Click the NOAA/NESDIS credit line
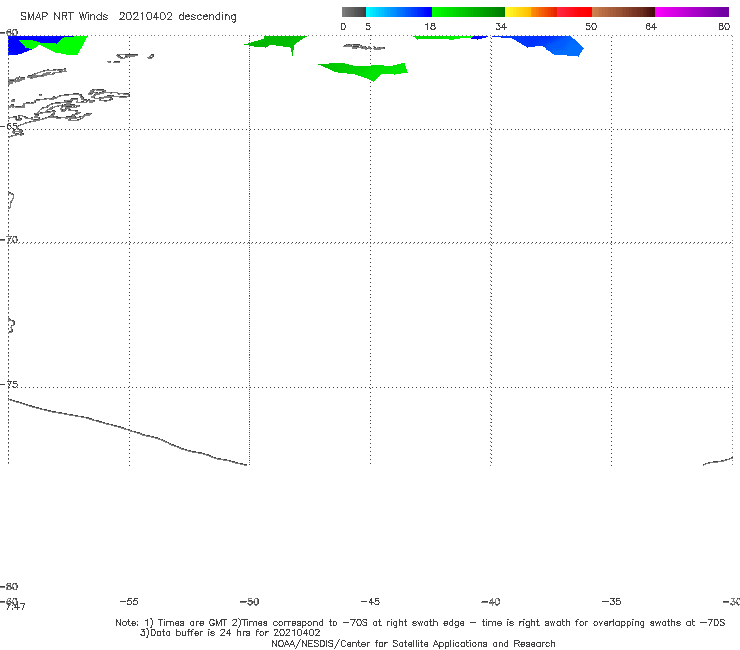This screenshot has width=740, height=650. pyautogui.click(x=413, y=644)
